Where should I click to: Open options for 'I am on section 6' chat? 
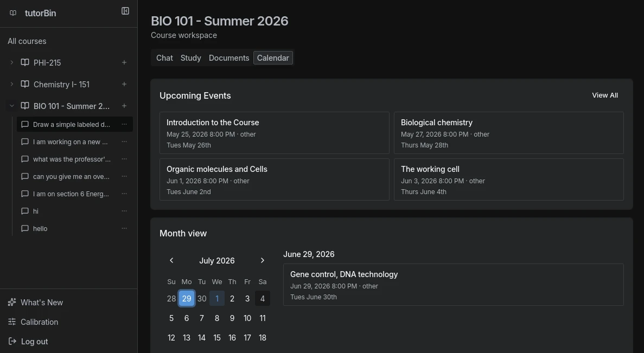[x=124, y=194]
